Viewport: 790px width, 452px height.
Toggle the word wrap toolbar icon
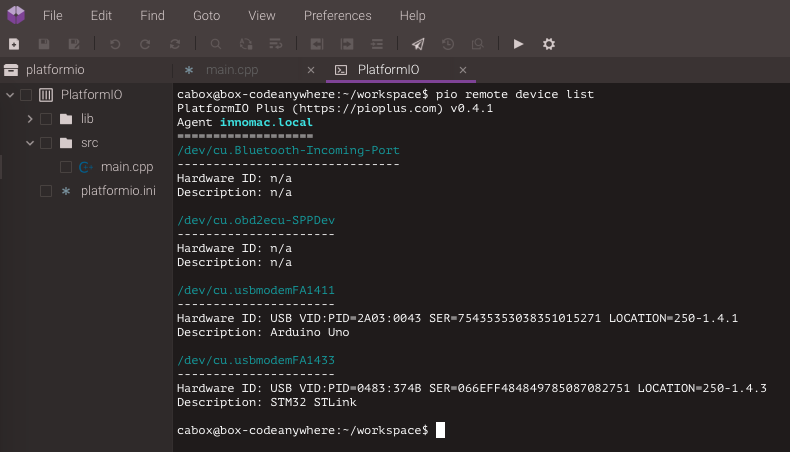pyautogui.click(x=276, y=44)
